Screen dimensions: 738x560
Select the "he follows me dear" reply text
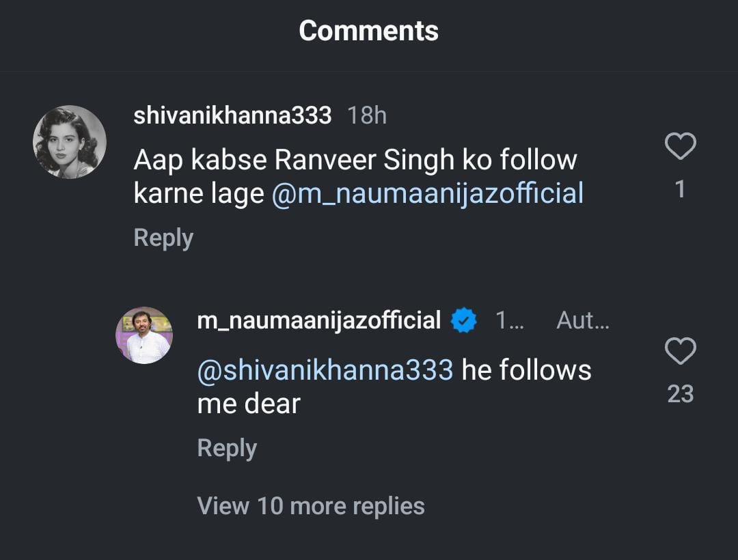pos(526,370)
